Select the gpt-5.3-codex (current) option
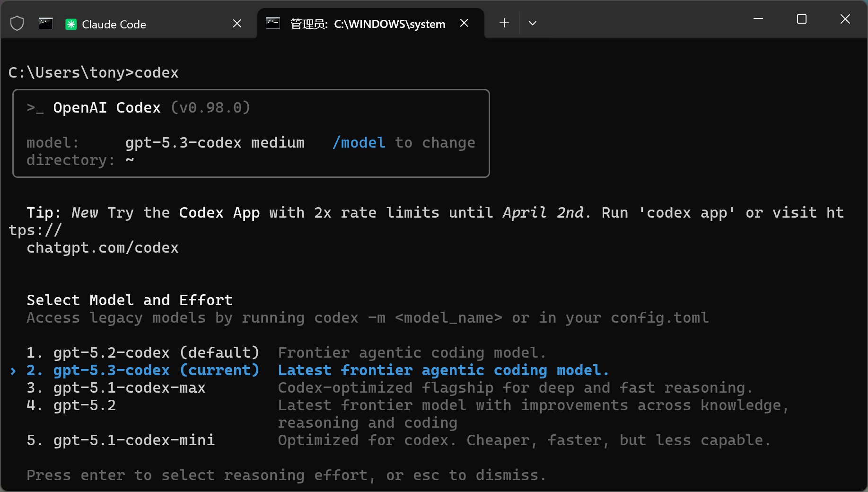 coord(156,370)
